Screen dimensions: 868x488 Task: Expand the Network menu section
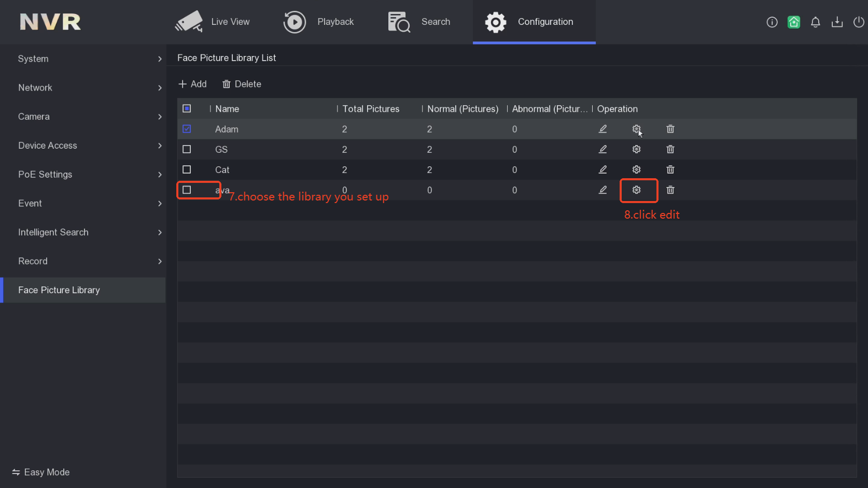pos(83,88)
